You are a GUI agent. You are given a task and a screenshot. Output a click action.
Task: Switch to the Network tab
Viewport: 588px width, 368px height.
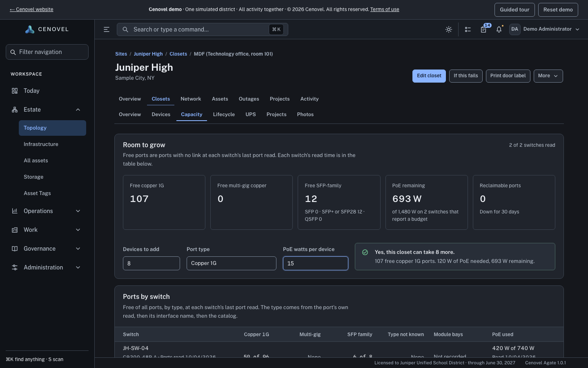[191, 99]
